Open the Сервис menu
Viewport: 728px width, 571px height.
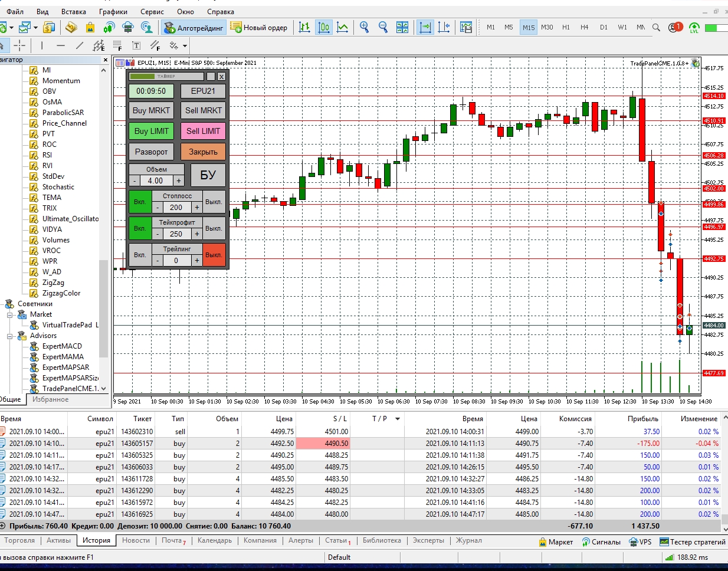(152, 11)
